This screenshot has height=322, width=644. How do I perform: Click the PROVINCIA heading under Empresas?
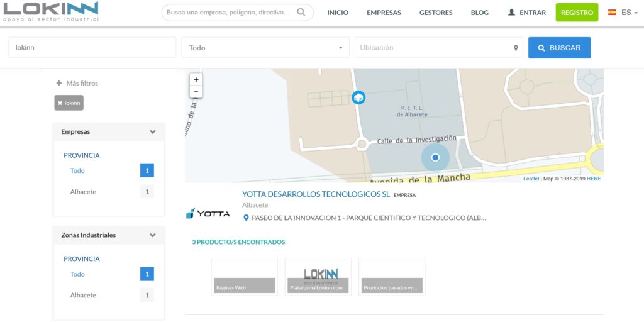click(82, 156)
